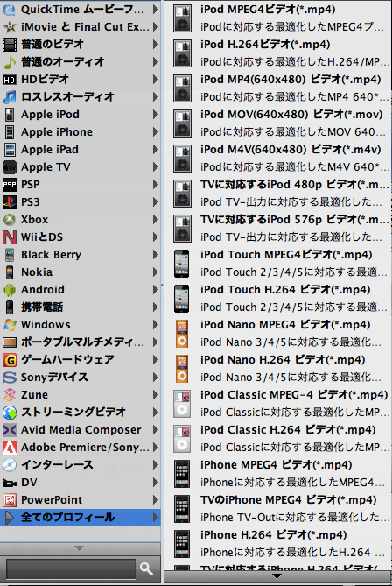Open the ゲームハードウェア category
The width and height of the screenshot is (392, 586).
click(80, 360)
